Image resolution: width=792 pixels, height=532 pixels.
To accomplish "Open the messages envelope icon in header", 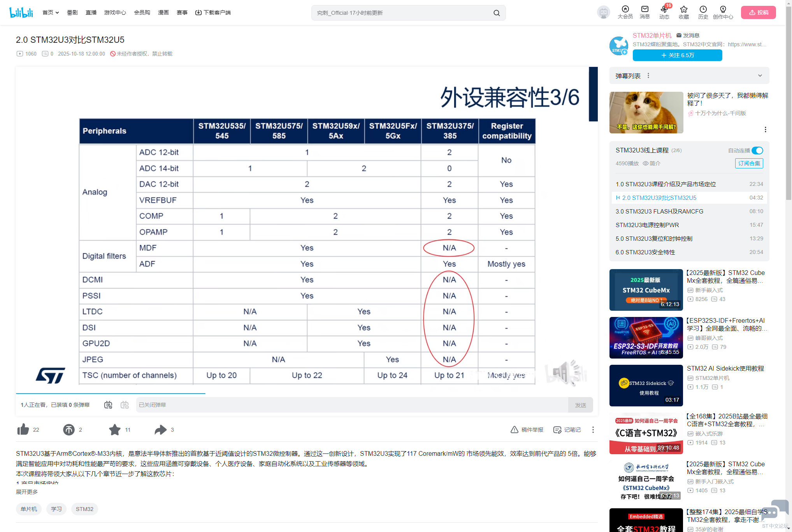I will 645,9.
